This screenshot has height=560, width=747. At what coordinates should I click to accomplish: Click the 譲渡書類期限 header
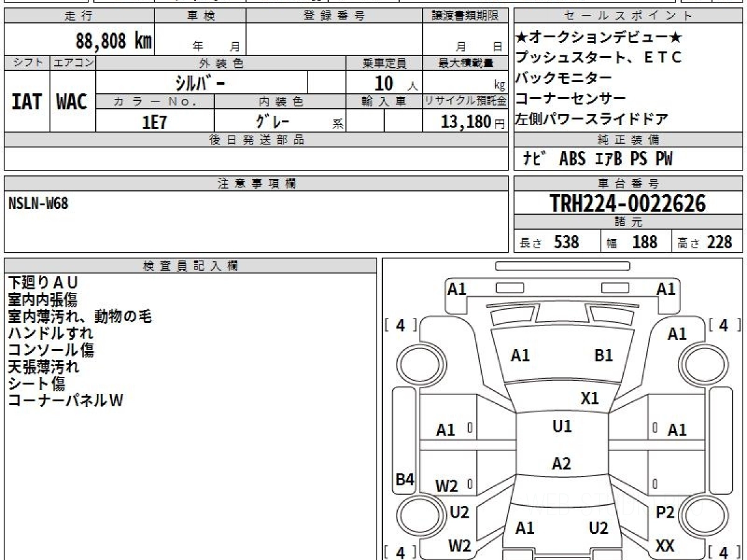coord(465,16)
